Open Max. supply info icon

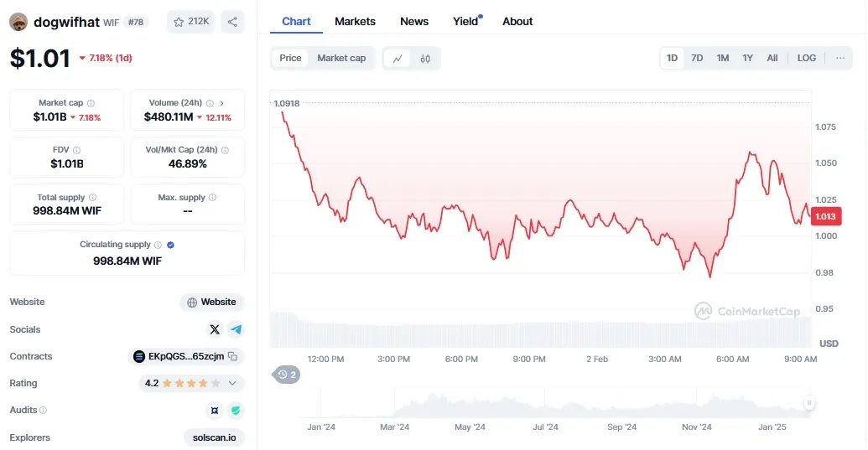[x=212, y=198]
